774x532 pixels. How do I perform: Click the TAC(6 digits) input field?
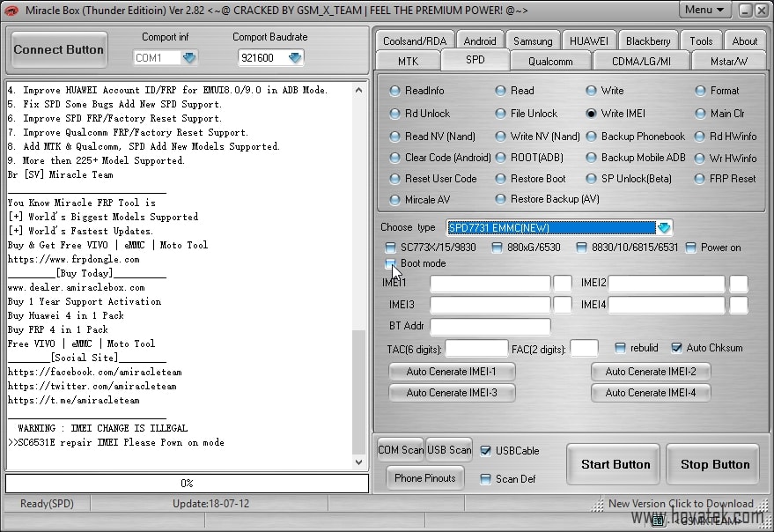pos(476,348)
